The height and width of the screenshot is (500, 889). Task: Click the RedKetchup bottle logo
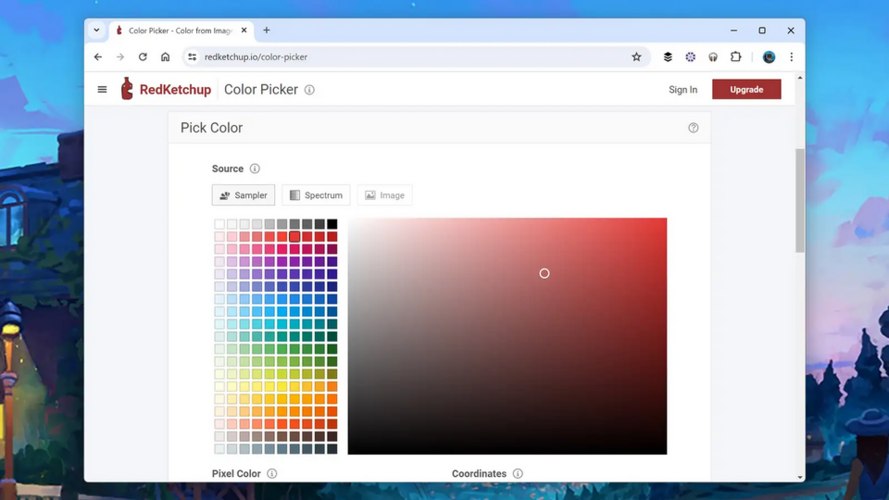(x=127, y=89)
